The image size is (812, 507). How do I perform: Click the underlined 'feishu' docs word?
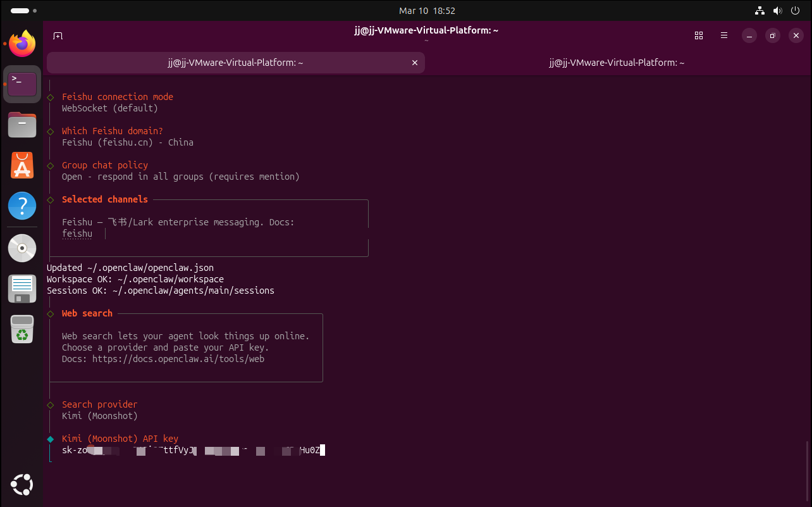click(77, 234)
